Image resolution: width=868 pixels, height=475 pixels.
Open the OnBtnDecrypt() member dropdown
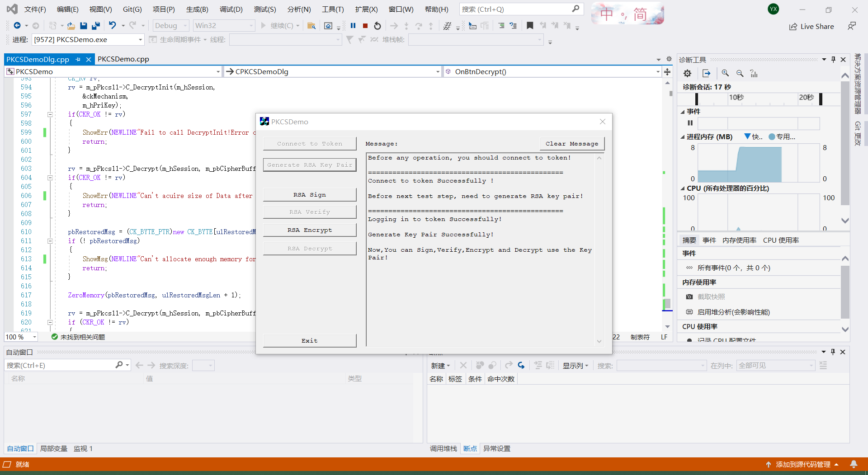(657, 72)
